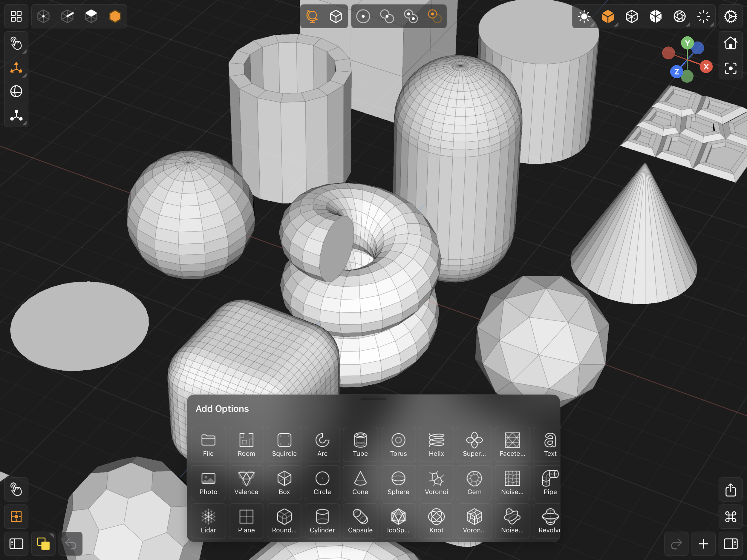Insert a Capsule primitive
The image size is (747, 560).
pyautogui.click(x=360, y=521)
